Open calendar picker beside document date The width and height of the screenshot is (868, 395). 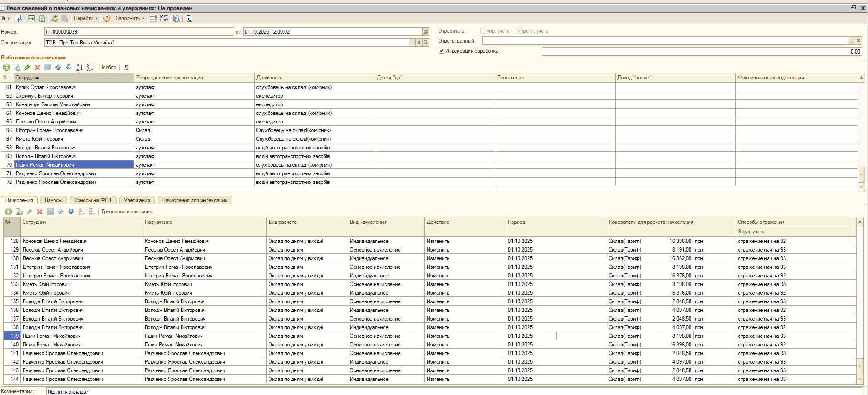(425, 32)
